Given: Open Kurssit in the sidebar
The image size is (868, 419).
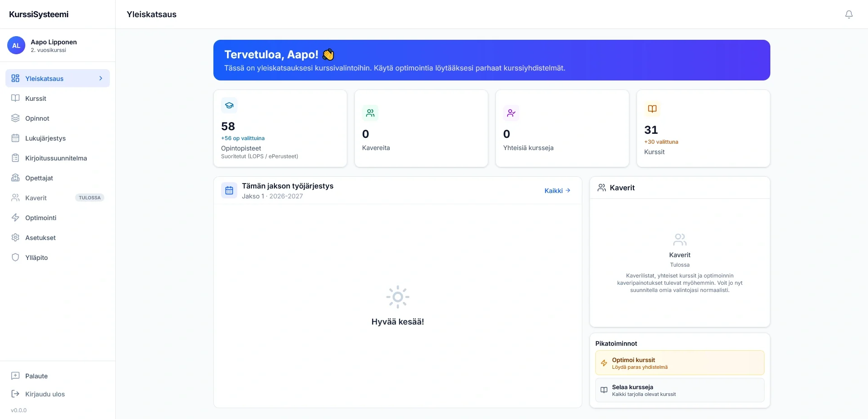Looking at the screenshot, I should 57,98.
